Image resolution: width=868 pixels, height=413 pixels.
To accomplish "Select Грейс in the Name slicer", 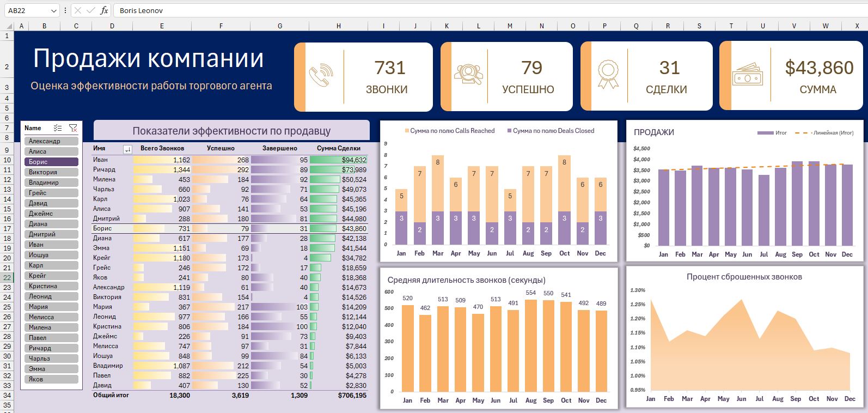I will (51, 193).
